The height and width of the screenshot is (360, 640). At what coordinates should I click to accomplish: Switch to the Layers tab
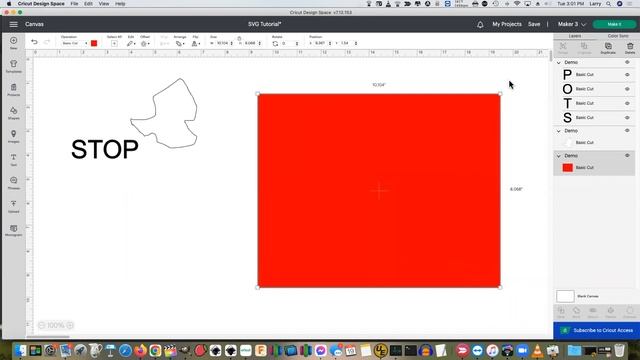point(575,36)
